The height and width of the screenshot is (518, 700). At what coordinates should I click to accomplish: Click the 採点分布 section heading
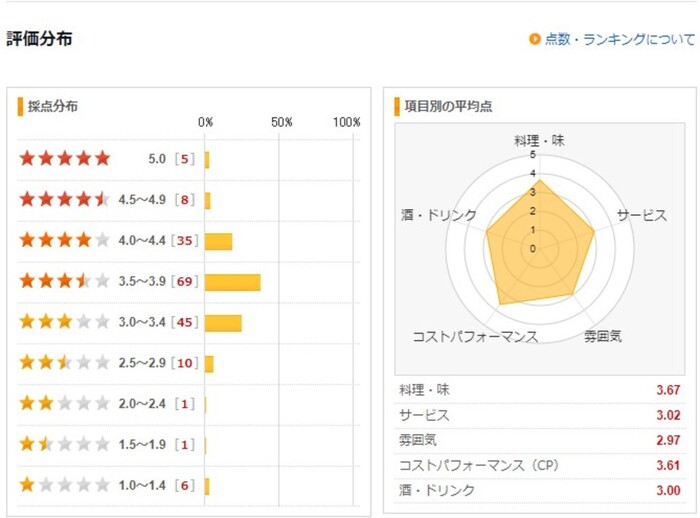(x=53, y=106)
